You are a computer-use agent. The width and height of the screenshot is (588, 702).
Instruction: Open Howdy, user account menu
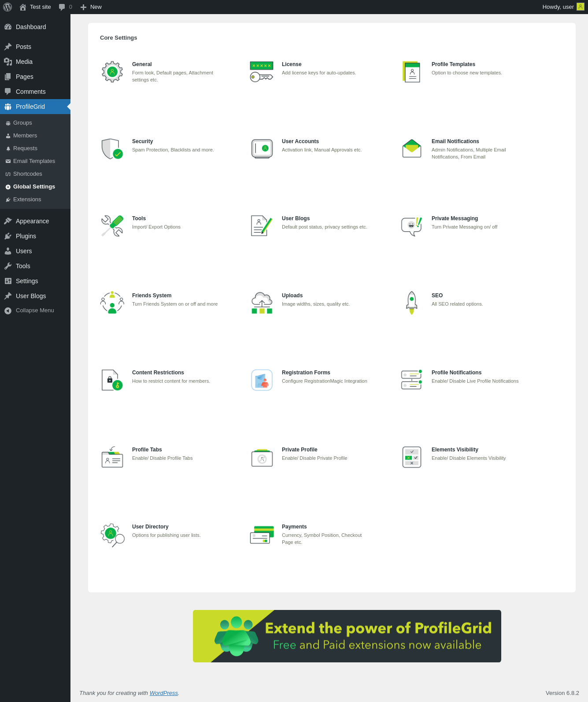[563, 7]
